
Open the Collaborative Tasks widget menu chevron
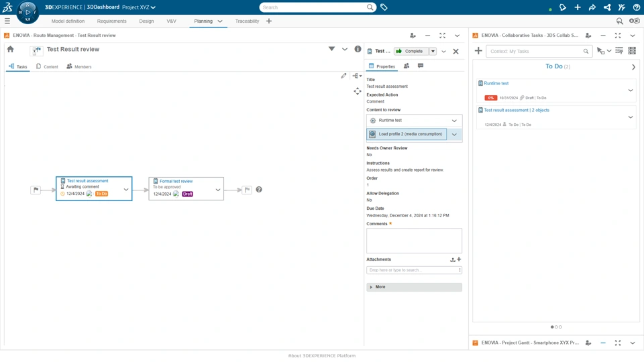tap(633, 36)
